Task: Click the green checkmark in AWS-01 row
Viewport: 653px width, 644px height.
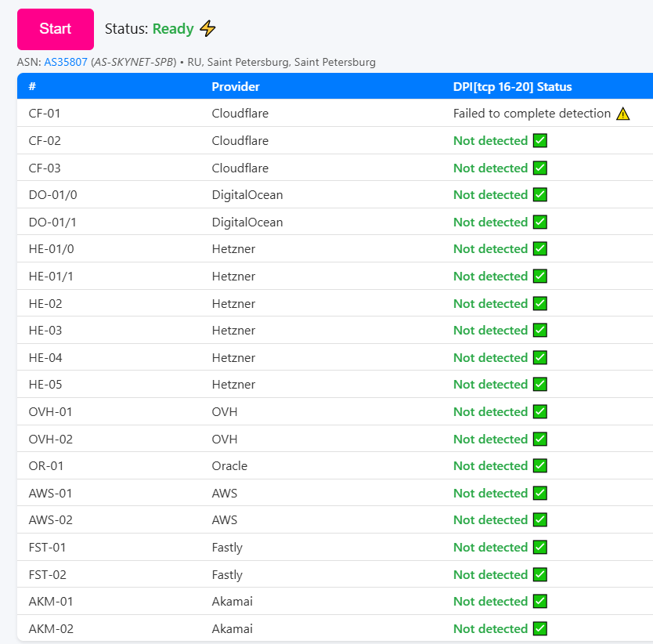Action: coord(540,493)
